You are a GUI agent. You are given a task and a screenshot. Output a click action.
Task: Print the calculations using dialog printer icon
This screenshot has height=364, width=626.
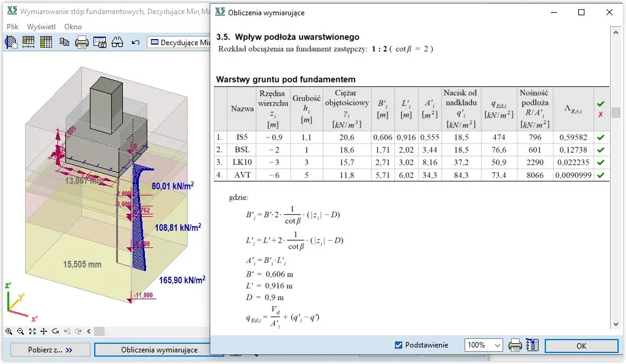[515, 345]
